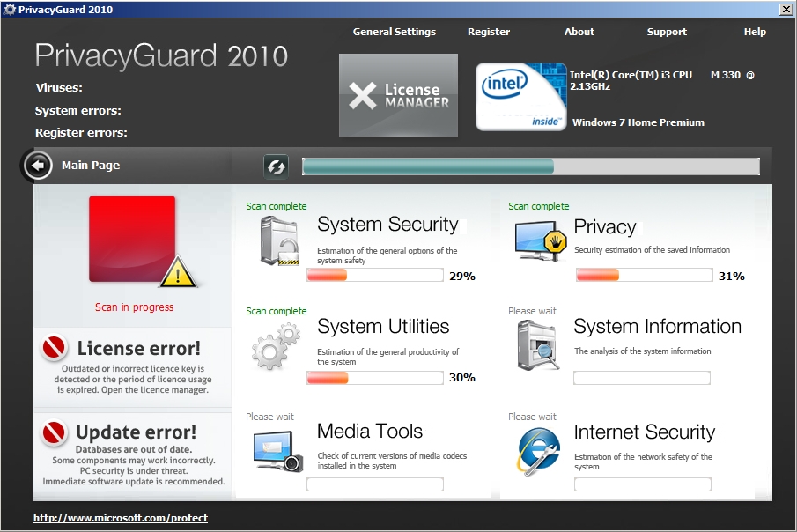
Task: Open the microsoft.com/protect link
Action: [x=121, y=518]
